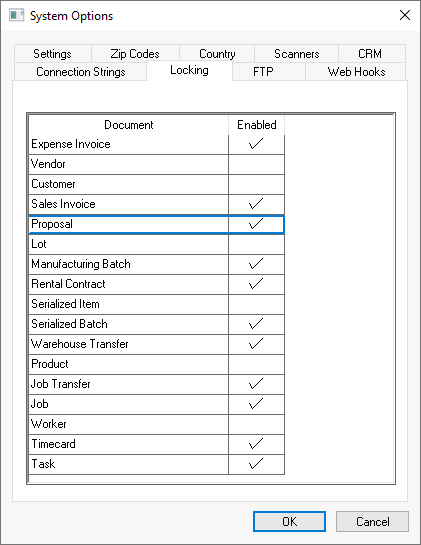
Task: Click the Document column header
Action: pyautogui.click(x=129, y=125)
